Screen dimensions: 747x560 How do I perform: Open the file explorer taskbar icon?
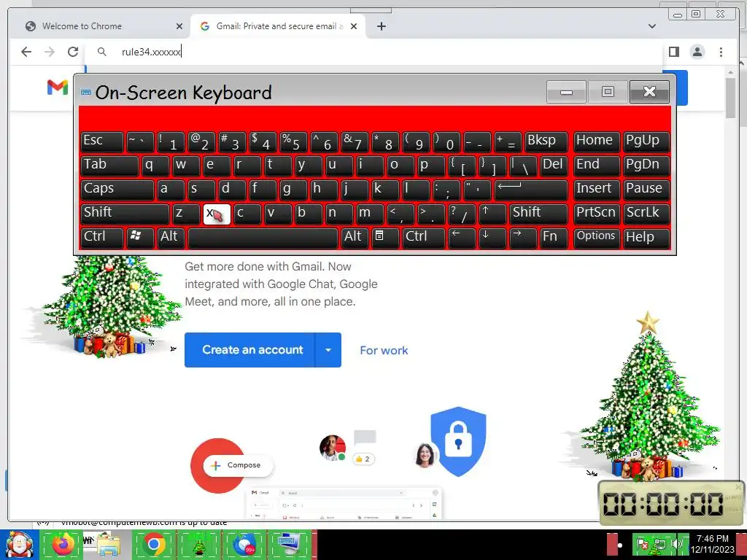(x=109, y=545)
